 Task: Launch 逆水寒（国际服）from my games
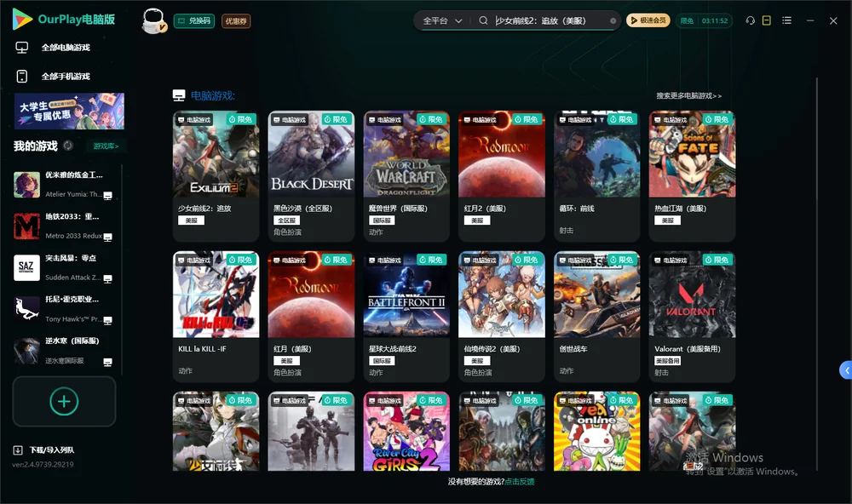click(63, 351)
